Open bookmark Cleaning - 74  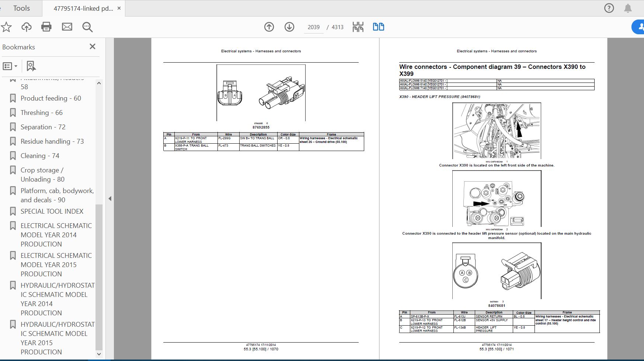40,156
